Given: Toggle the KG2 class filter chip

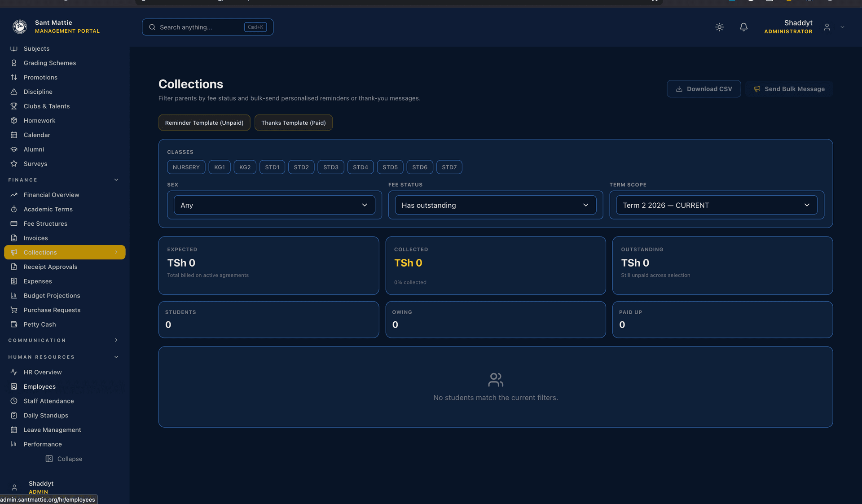Looking at the screenshot, I should 245,167.
